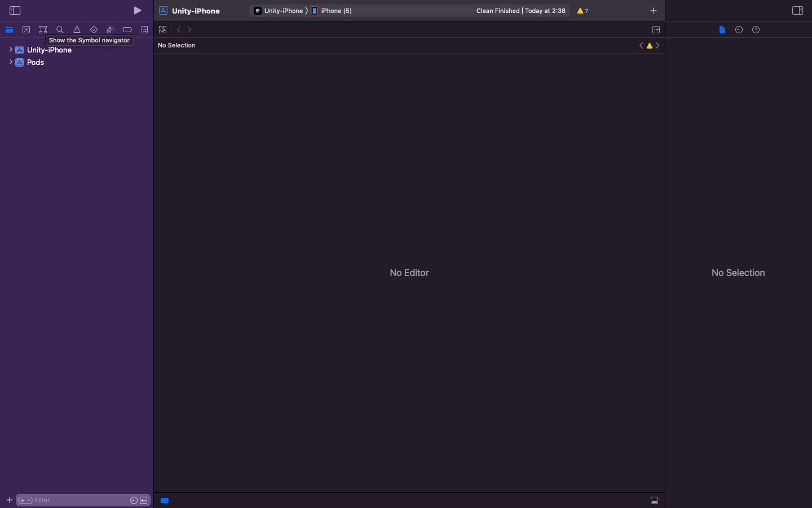This screenshot has height=508, width=812.
Task: Click the yellow warning icon in jump bar
Action: point(650,46)
